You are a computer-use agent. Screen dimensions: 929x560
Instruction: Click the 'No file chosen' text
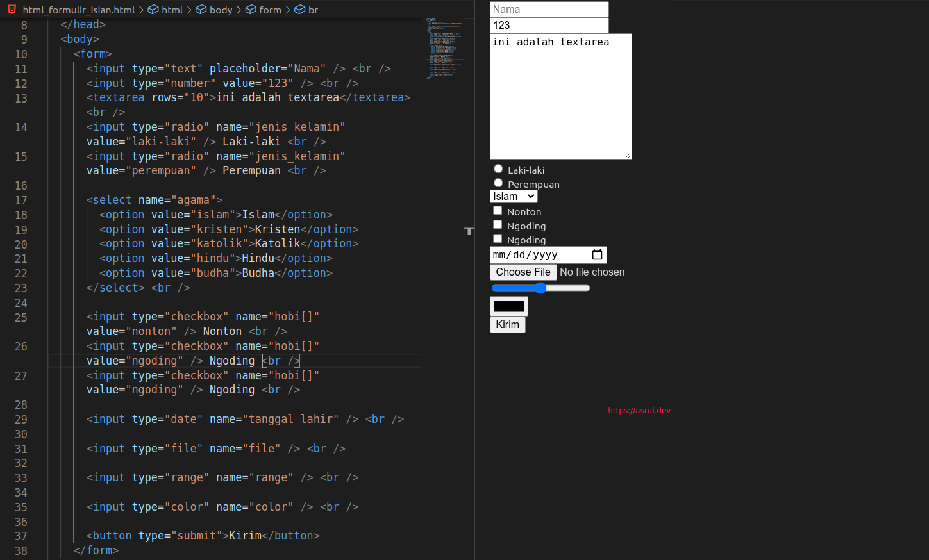tap(592, 272)
